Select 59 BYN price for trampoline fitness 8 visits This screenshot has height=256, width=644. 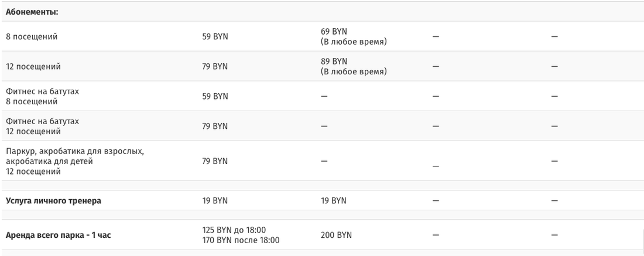pos(215,96)
